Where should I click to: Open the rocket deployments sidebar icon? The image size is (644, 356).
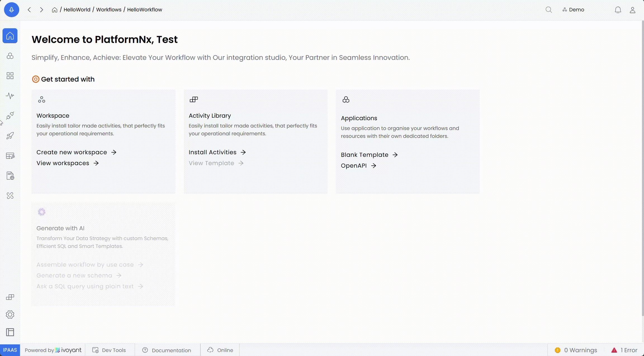point(10,136)
